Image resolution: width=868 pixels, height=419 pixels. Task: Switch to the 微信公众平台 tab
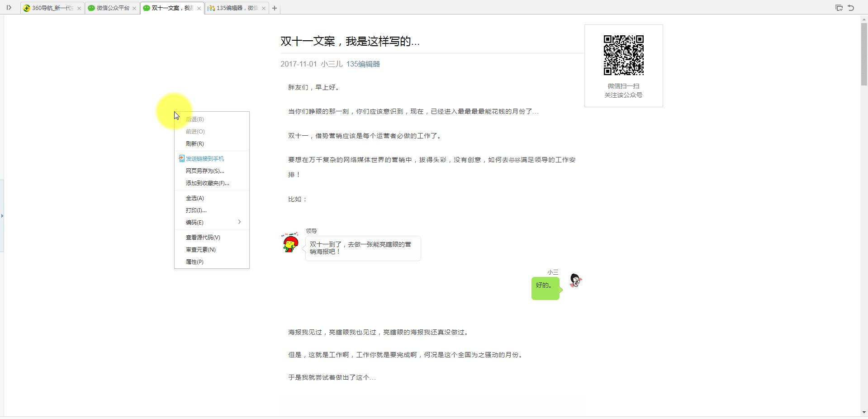coord(112,8)
